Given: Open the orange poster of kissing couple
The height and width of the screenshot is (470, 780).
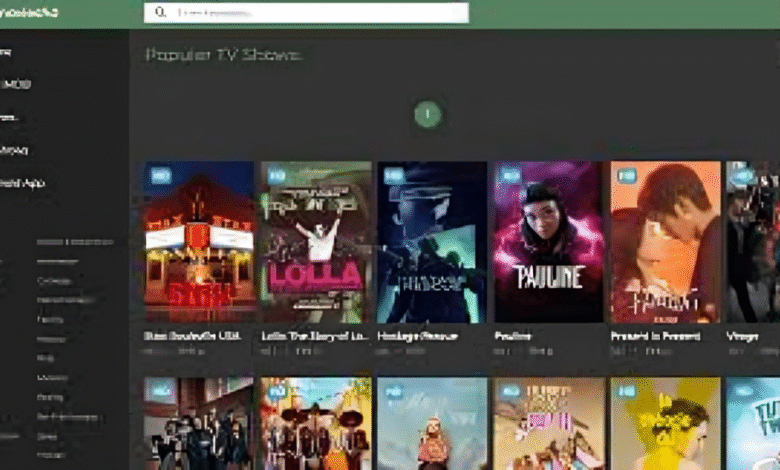Looking at the screenshot, I should pyautogui.click(x=665, y=242).
